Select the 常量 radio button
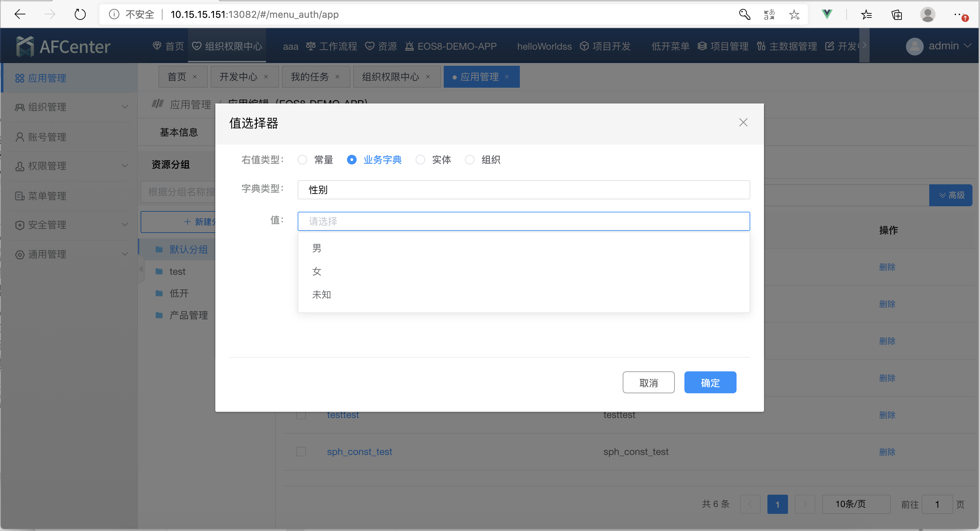Image resolution: width=980 pixels, height=531 pixels. pos(302,160)
